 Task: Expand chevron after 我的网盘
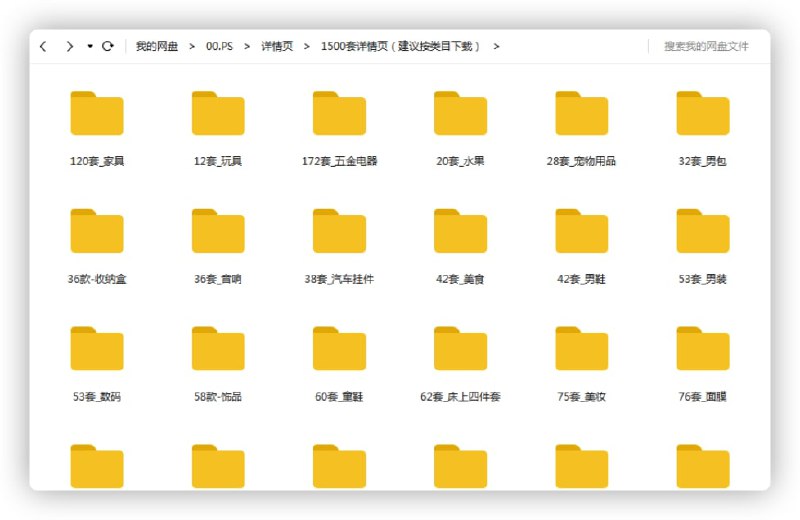point(192,46)
